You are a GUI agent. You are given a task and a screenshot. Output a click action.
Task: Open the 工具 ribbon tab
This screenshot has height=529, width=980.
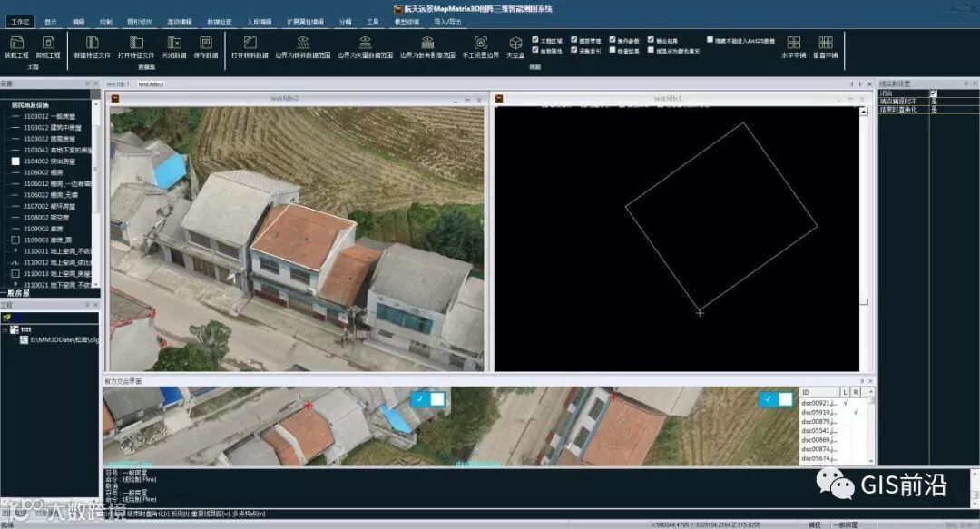tap(373, 22)
